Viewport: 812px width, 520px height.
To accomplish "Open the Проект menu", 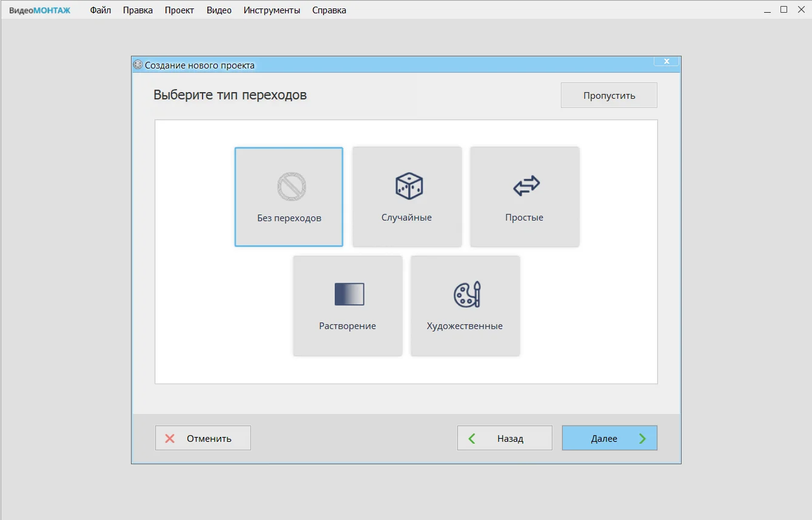I will click(x=180, y=10).
